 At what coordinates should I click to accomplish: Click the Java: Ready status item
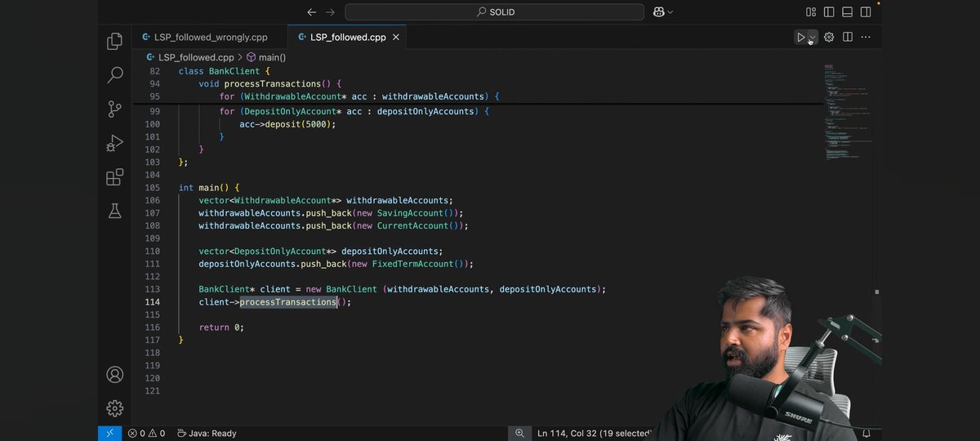207,434
